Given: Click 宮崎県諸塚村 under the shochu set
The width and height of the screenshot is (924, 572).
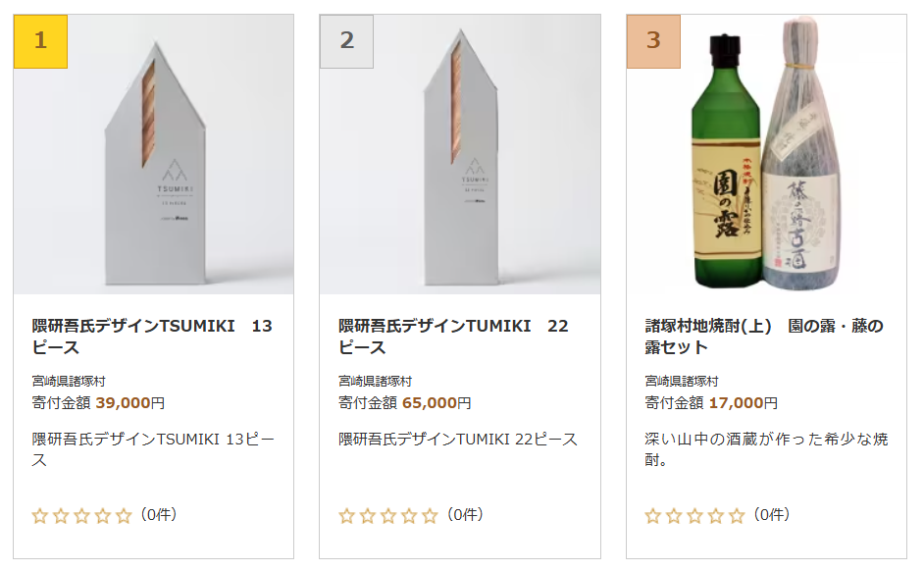Looking at the screenshot, I should [x=681, y=382].
